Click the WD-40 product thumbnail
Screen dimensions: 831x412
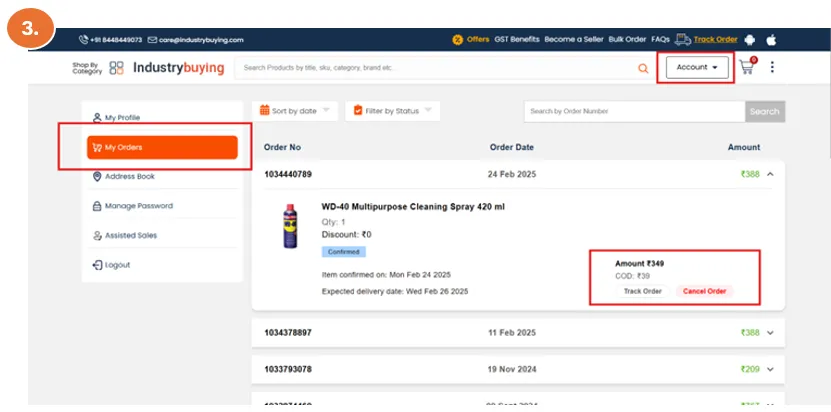(291, 225)
